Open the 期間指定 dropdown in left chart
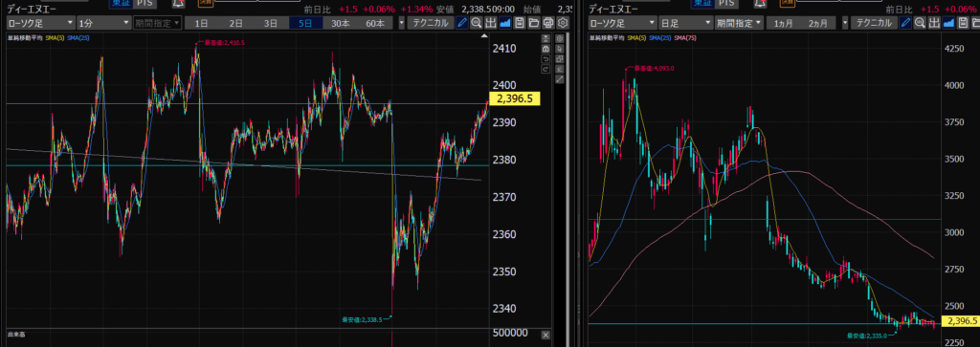 point(158,23)
